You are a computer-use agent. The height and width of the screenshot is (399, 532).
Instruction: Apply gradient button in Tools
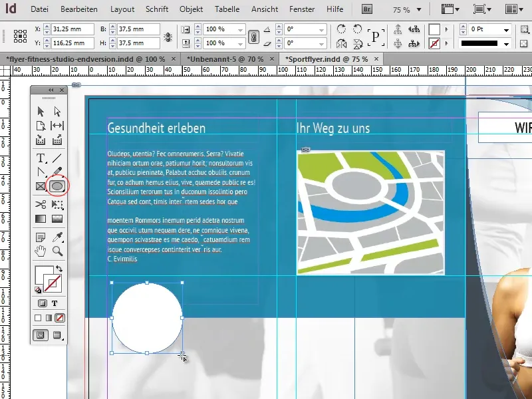click(49, 318)
